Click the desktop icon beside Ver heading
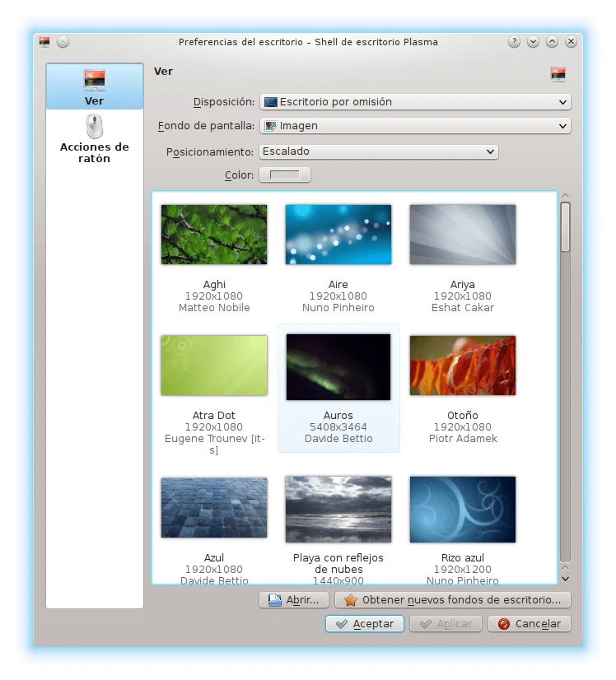This screenshot has width=616, height=680. pyautogui.click(x=558, y=74)
